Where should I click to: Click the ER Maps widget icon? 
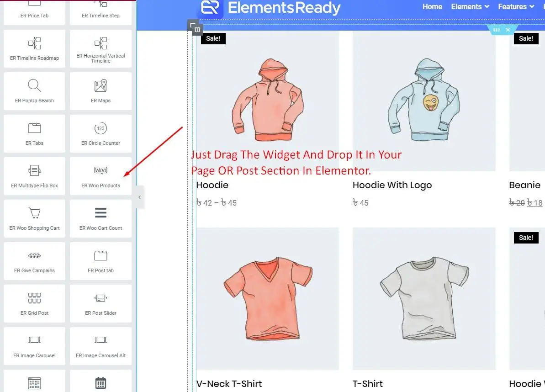tap(101, 86)
